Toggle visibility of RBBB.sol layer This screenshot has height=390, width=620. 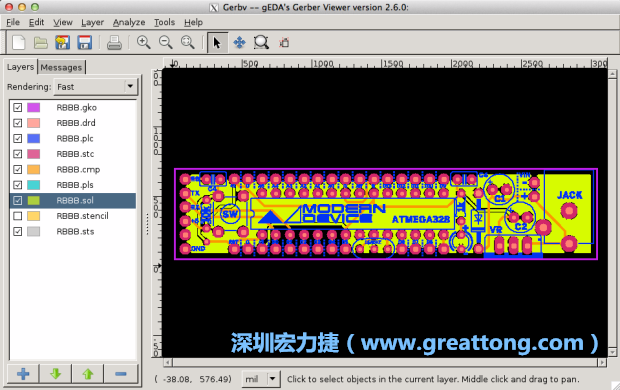click(x=17, y=200)
